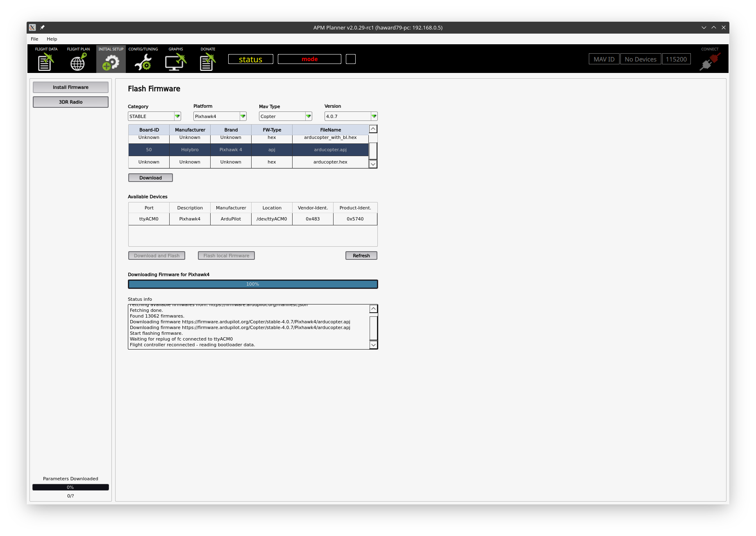Click the FileName column header

click(x=330, y=130)
